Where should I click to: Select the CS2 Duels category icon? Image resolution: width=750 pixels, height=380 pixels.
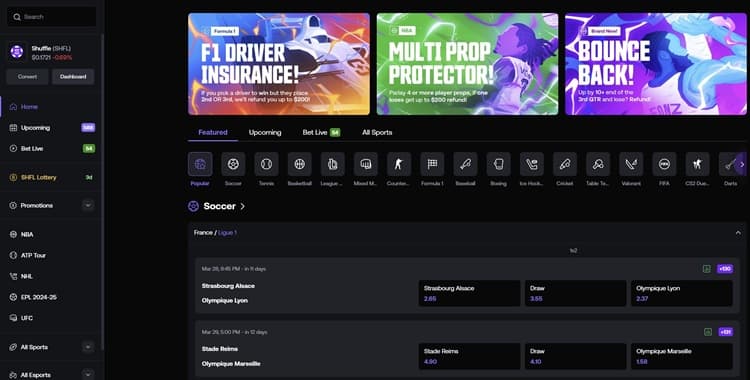697,164
